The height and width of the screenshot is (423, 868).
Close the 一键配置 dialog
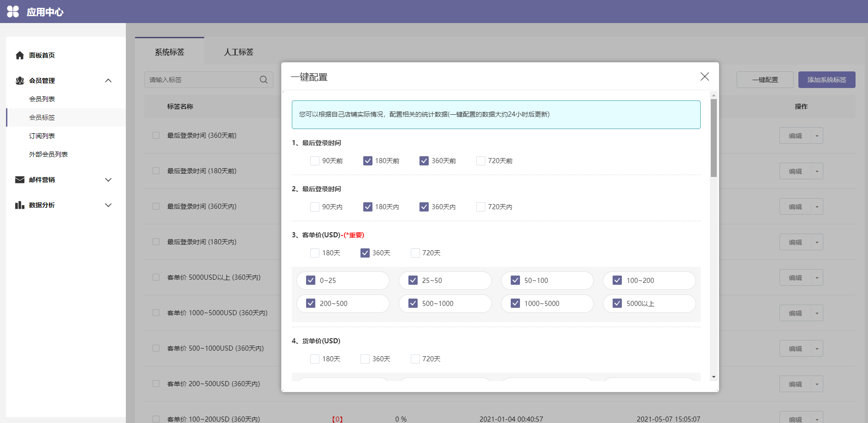pyautogui.click(x=705, y=76)
